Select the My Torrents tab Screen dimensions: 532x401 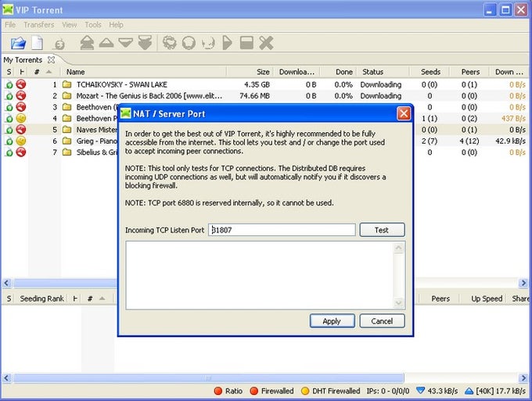coord(23,60)
